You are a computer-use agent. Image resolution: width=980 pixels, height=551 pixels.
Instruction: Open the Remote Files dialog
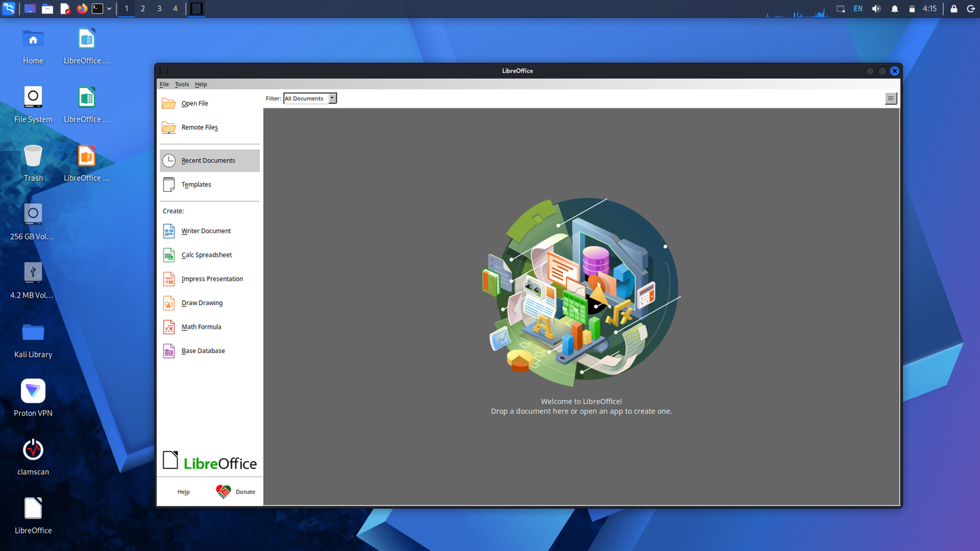tap(210, 127)
